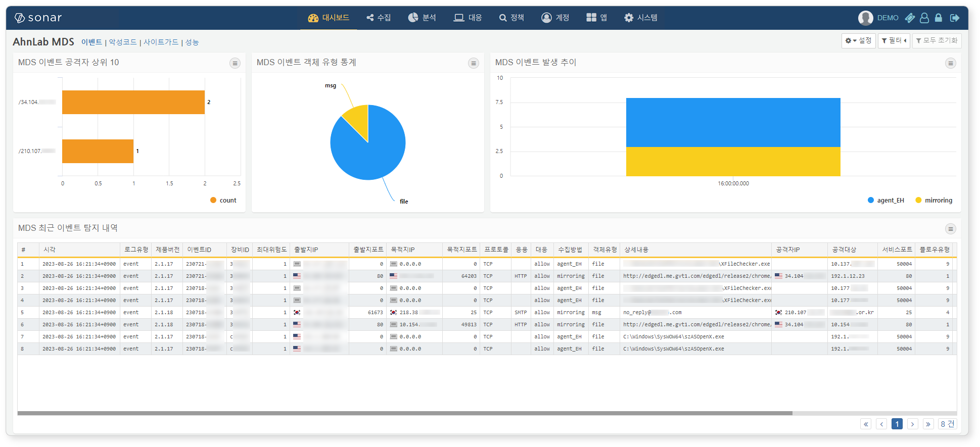Open the 설정 settings dropdown

pos(858,40)
